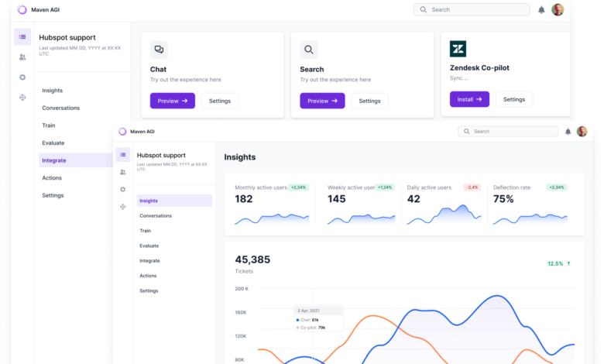Open Settings in the back window menu
Image resolution: width=604 pixels, height=364 pixels.
click(53, 195)
